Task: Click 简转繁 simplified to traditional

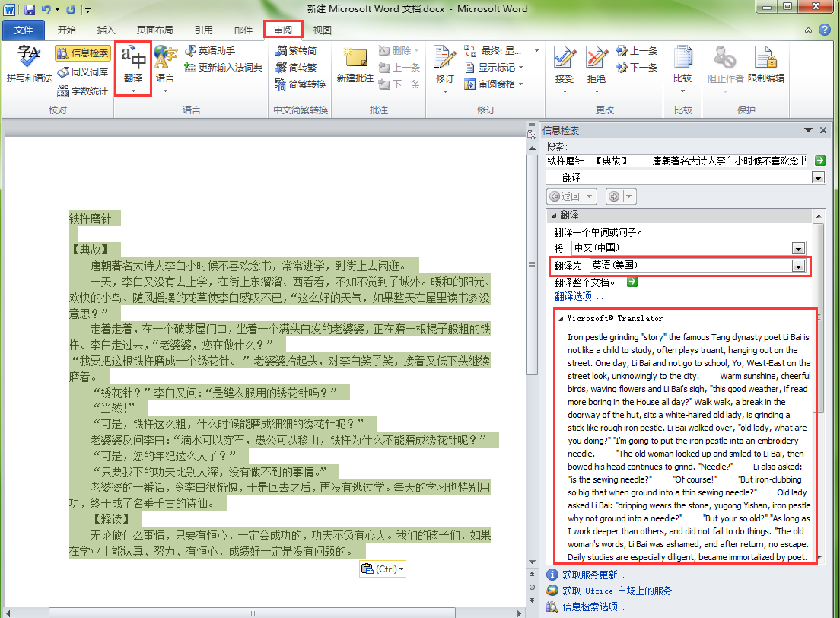Action: 296,68
